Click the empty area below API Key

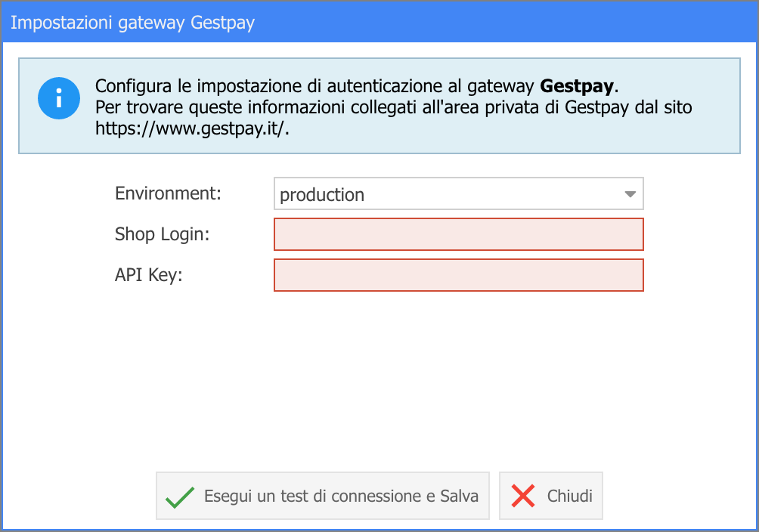pos(379,378)
